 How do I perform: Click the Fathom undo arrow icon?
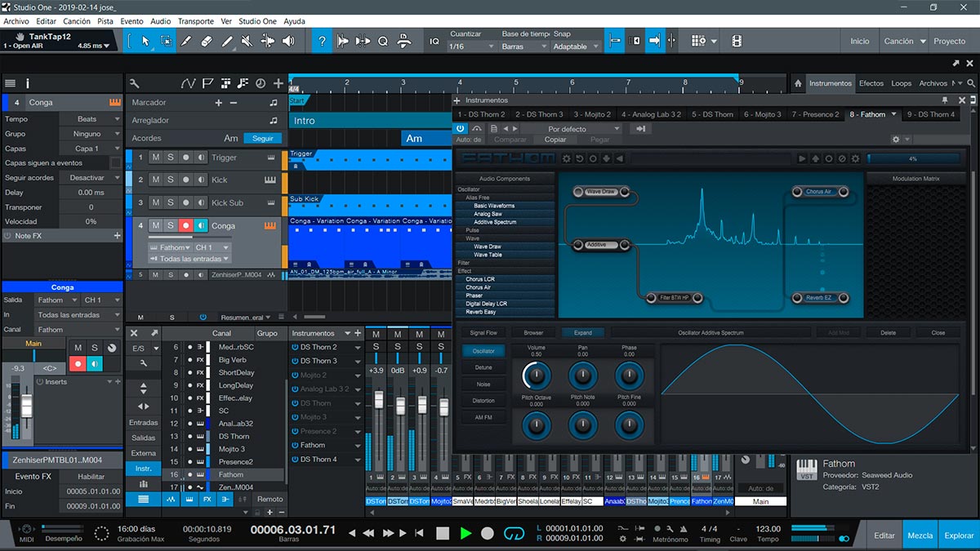(580, 158)
